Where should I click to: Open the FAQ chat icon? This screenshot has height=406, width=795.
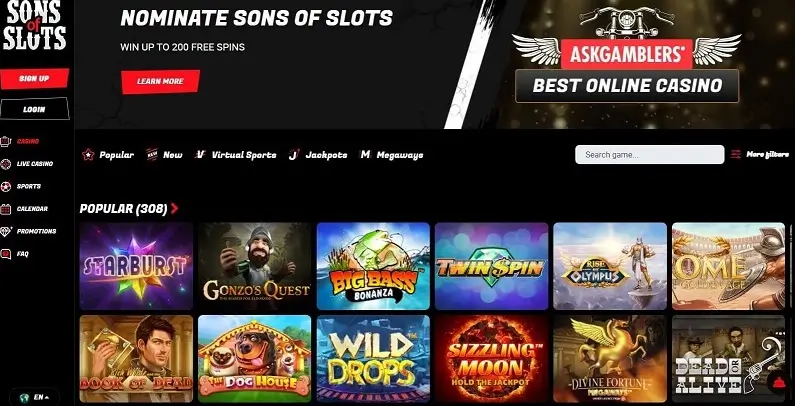[6, 254]
